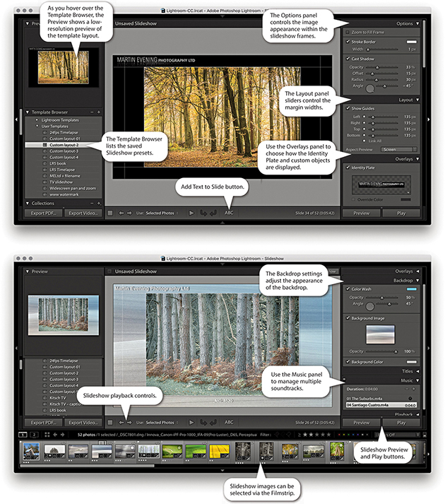Click Preview button in upper window
This screenshot has height=504, width=445.
pos(362,213)
